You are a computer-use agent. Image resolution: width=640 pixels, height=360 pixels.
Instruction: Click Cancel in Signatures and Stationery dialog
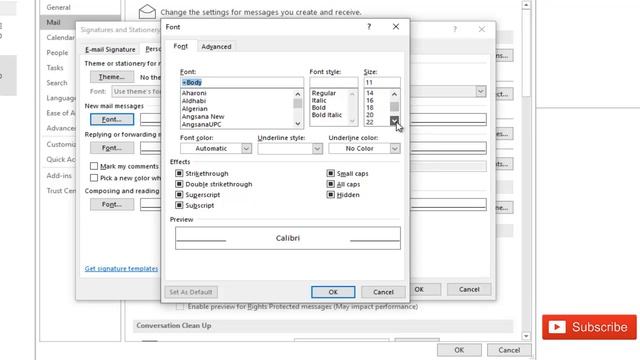pos(469,289)
